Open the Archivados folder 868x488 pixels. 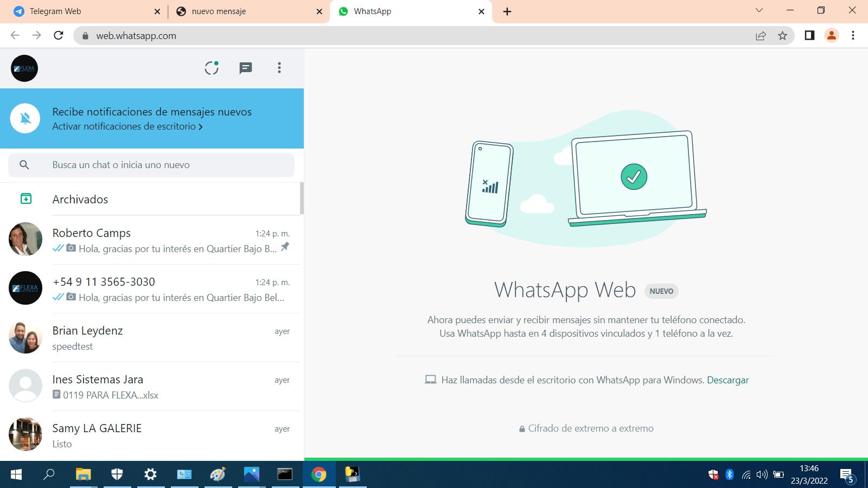point(150,199)
